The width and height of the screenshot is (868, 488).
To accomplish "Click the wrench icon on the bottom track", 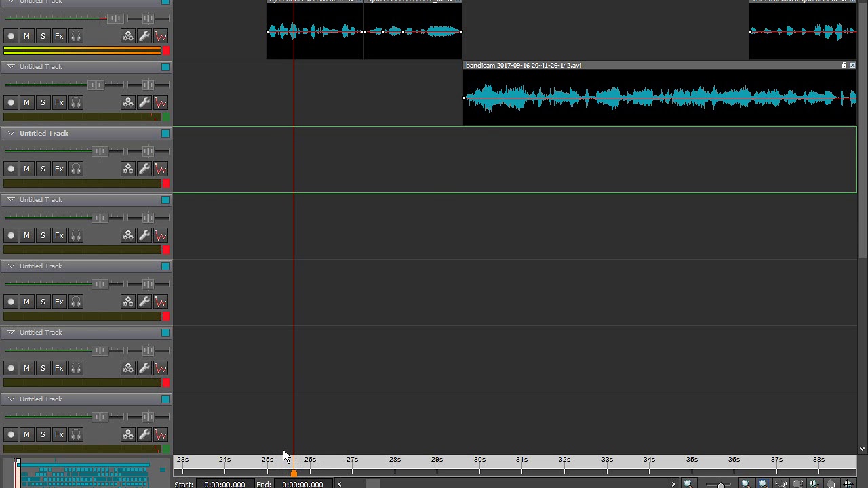I will (x=144, y=434).
